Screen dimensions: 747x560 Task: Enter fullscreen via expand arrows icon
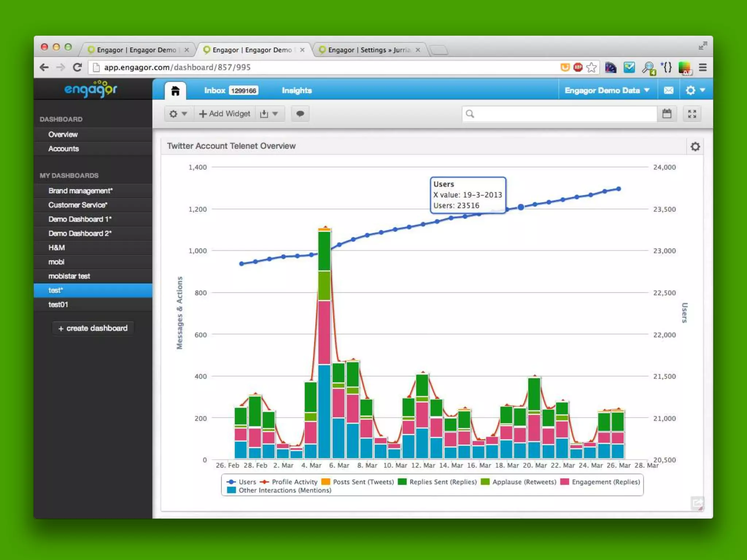(692, 114)
